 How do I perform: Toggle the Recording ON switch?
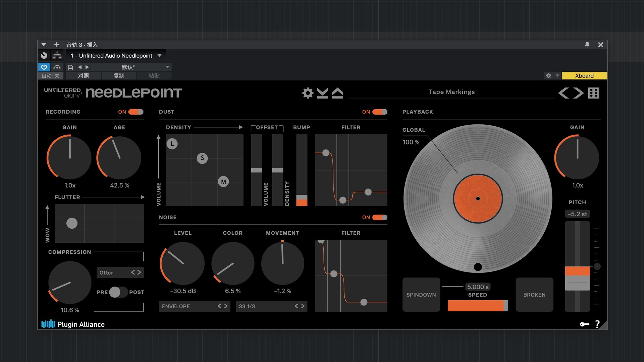pos(136,112)
